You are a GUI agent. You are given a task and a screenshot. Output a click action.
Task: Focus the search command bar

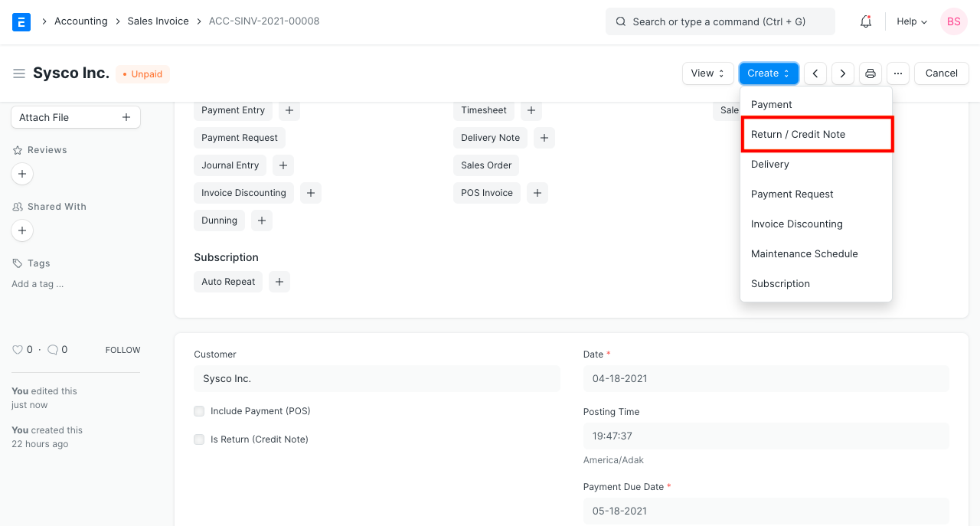pos(720,21)
